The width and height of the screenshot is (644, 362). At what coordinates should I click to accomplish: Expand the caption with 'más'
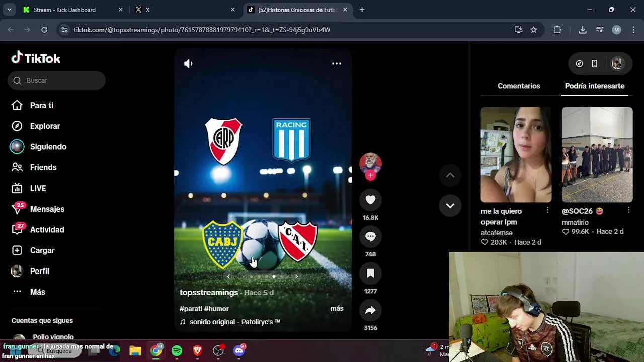coord(337,308)
